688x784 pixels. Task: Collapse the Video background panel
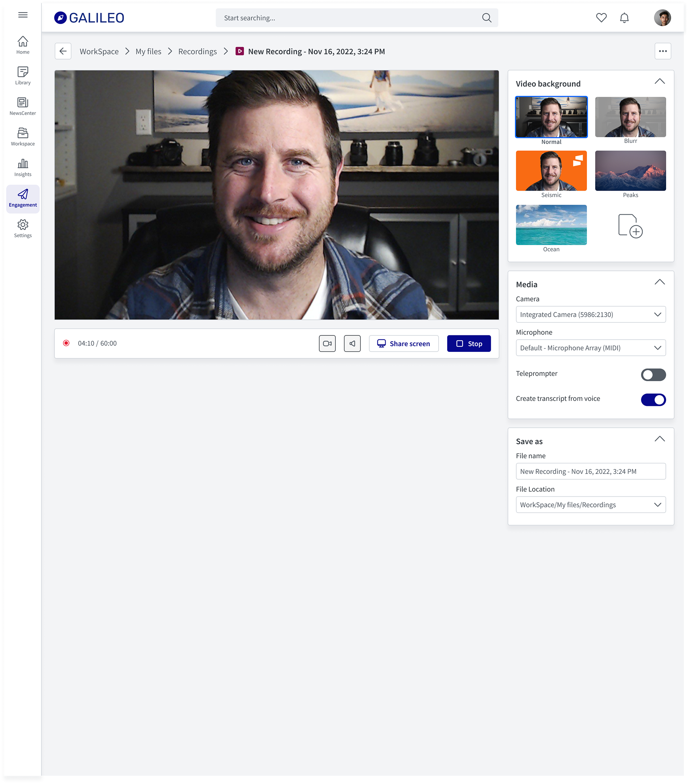659,81
